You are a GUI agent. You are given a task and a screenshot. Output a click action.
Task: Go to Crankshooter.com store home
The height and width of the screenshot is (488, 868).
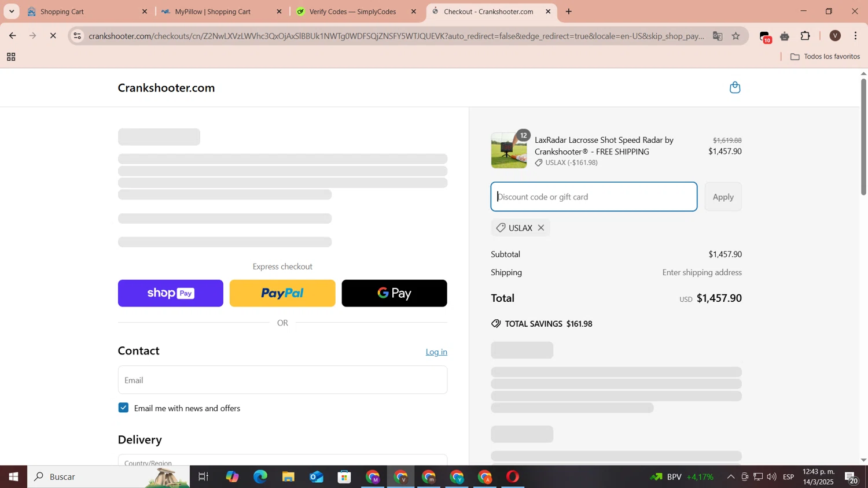(166, 88)
